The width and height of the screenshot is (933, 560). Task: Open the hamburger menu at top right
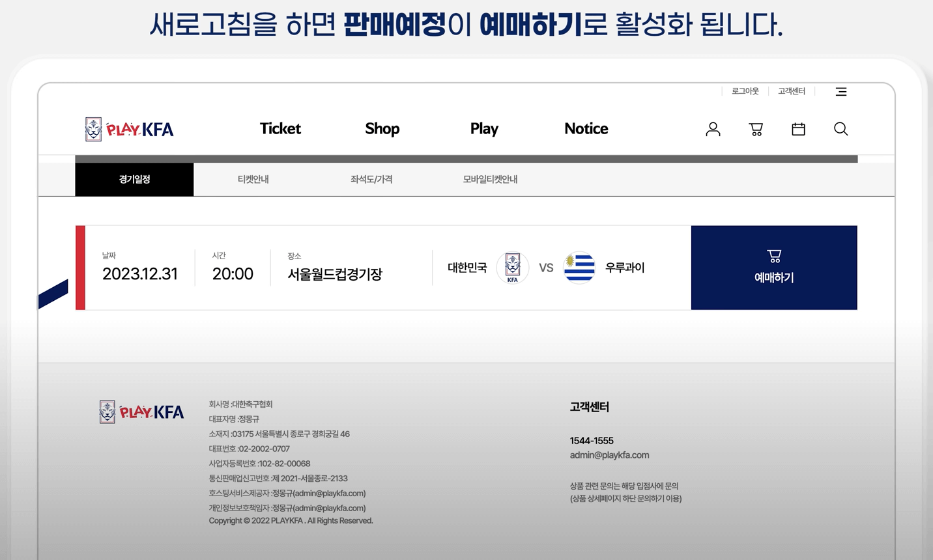click(x=841, y=91)
